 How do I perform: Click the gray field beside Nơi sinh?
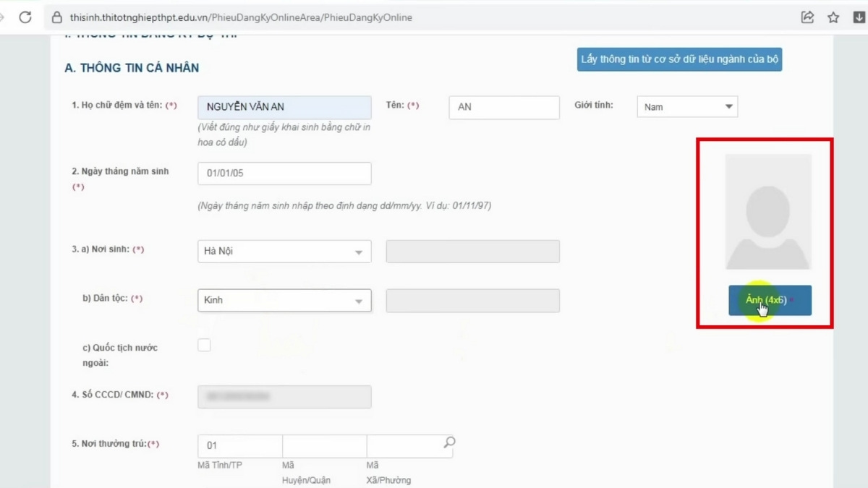[x=472, y=252]
